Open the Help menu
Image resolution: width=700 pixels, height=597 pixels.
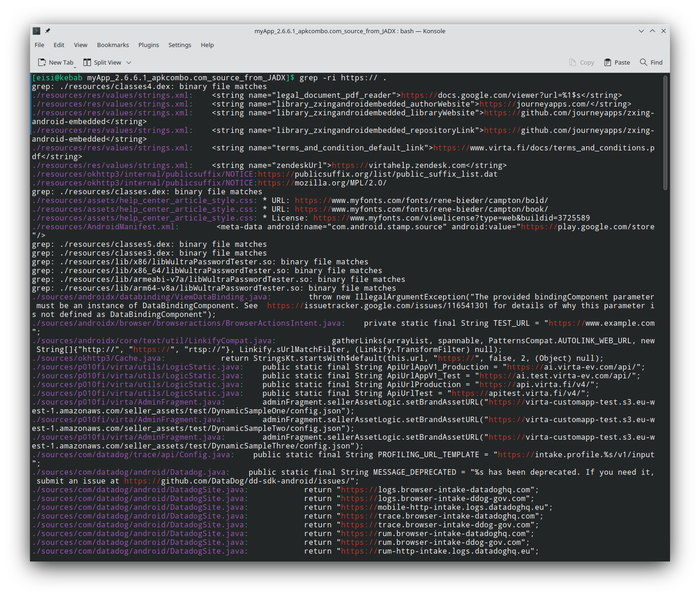point(207,45)
